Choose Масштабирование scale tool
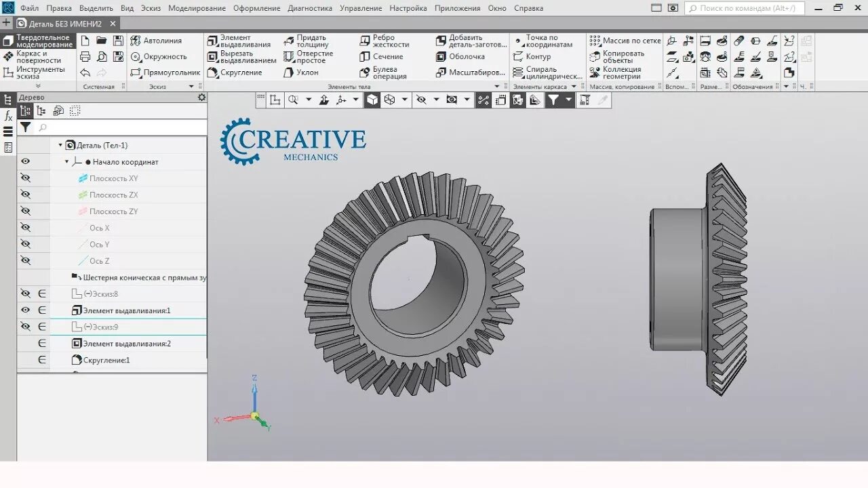Image resolution: width=868 pixels, height=488 pixels. click(471, 73)
